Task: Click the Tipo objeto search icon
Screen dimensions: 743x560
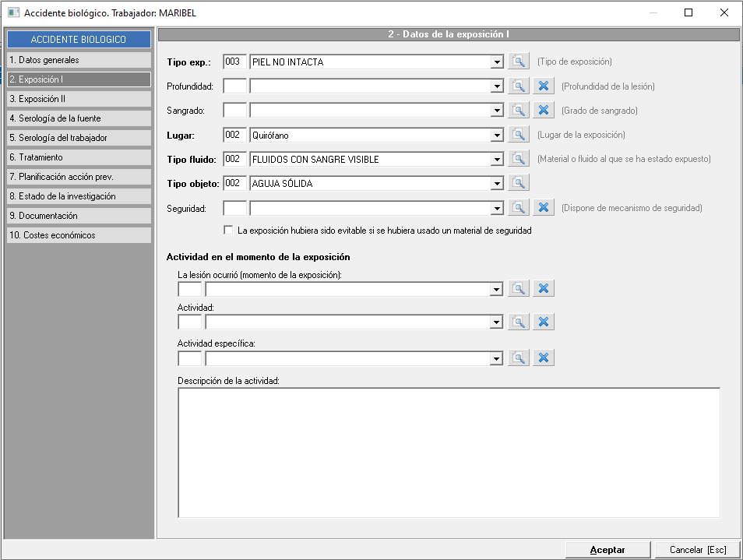Action: click(x=519, y=183)
